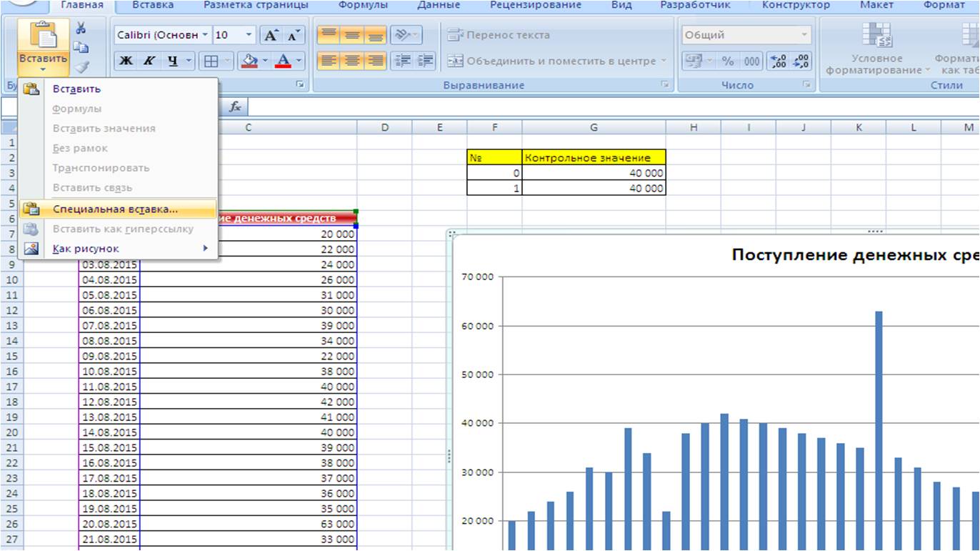Select cell containing 63 000 value

pos(248,524)
